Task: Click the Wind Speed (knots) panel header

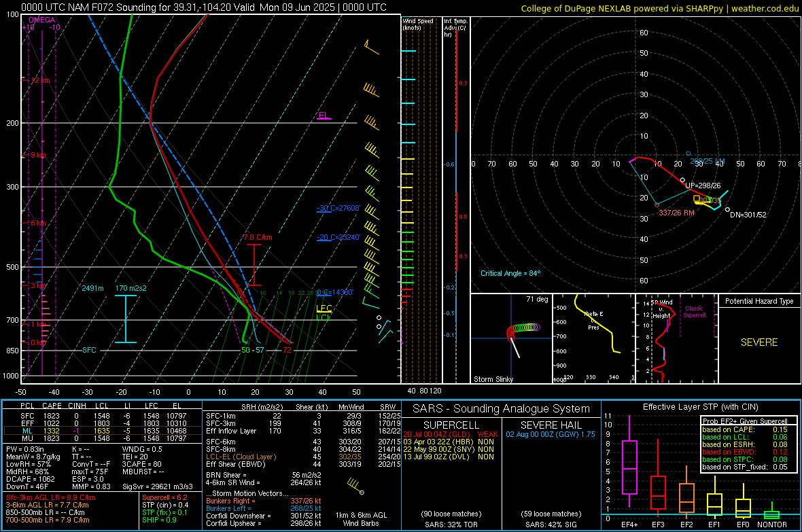Action: tap(418, 24)
